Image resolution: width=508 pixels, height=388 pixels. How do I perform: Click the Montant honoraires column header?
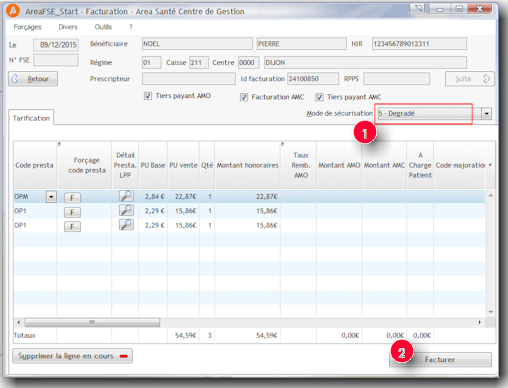248,165
